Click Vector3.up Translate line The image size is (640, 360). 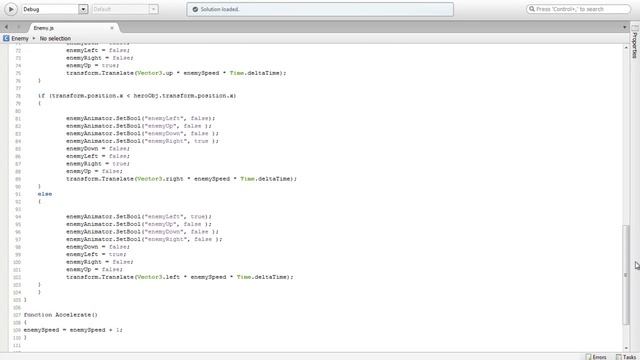[176, 73]
